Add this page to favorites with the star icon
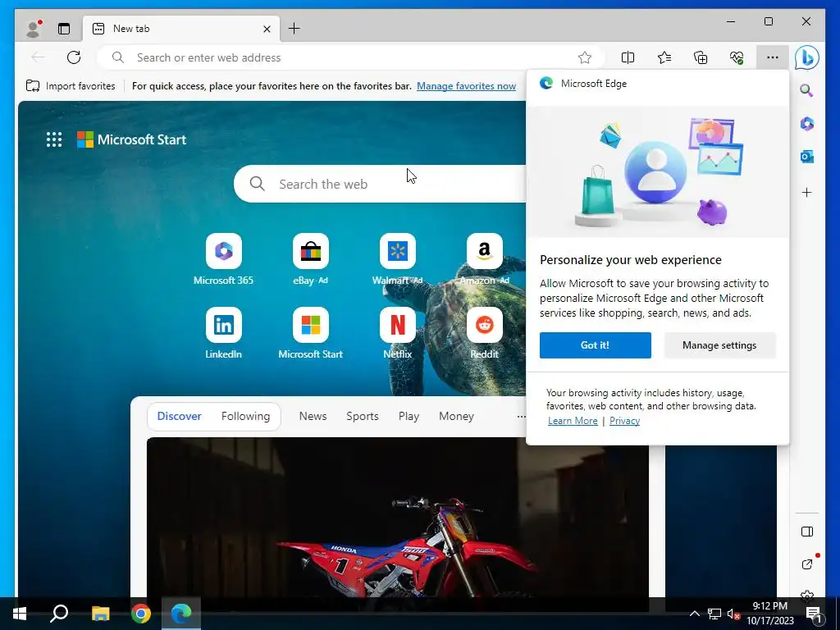The width and height of the screenshot is (840, 630). coord(585,57)
